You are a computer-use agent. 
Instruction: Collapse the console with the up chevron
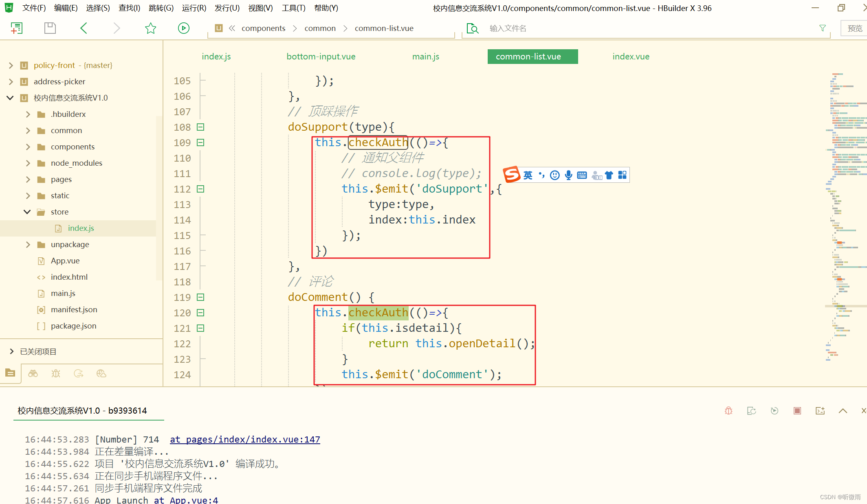click(843, 411)
